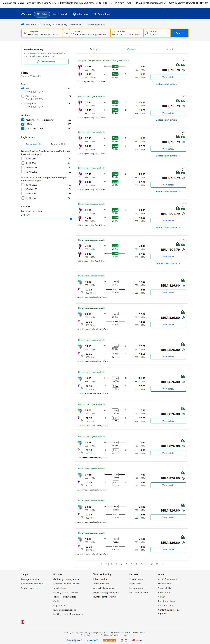
Task: Enable the Direct flights only checkbox
Action: 86,25
